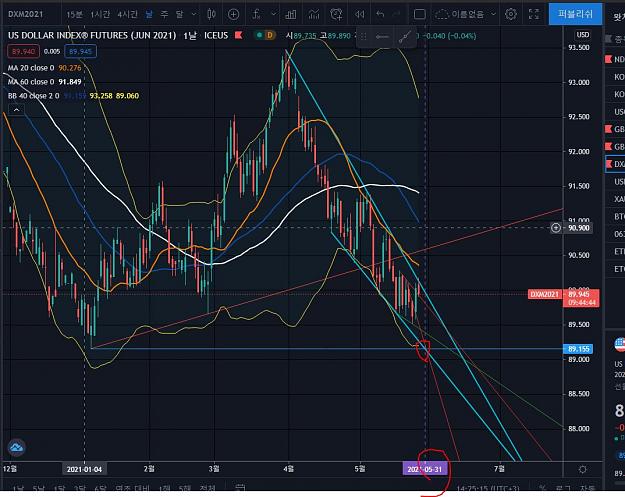Open price scale settings gear at bottom right

(x=582, y=469)
